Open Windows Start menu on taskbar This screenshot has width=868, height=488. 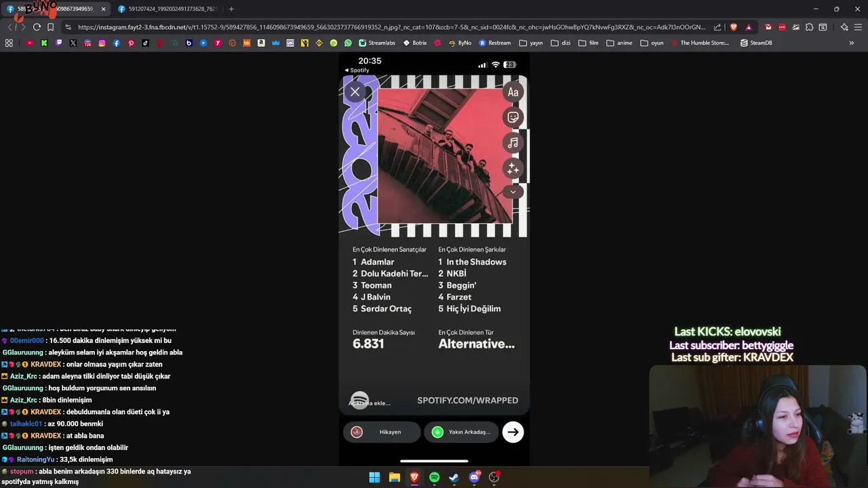374,477
